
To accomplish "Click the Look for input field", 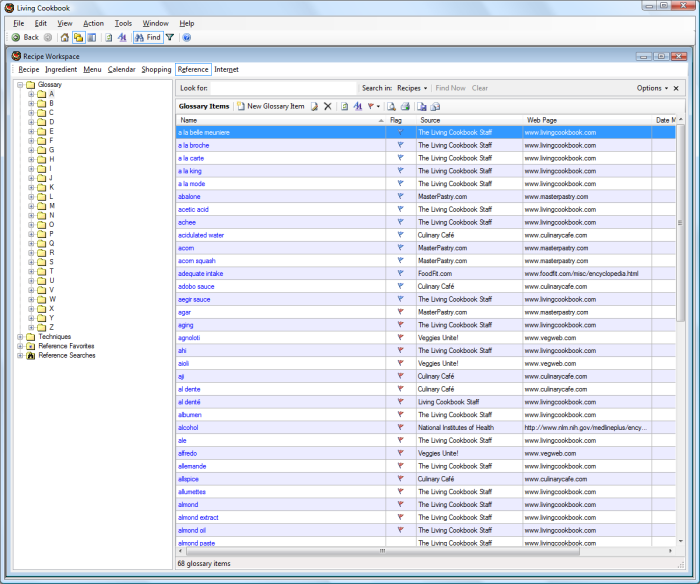I will pyautogui.click(x=283, y=88).
